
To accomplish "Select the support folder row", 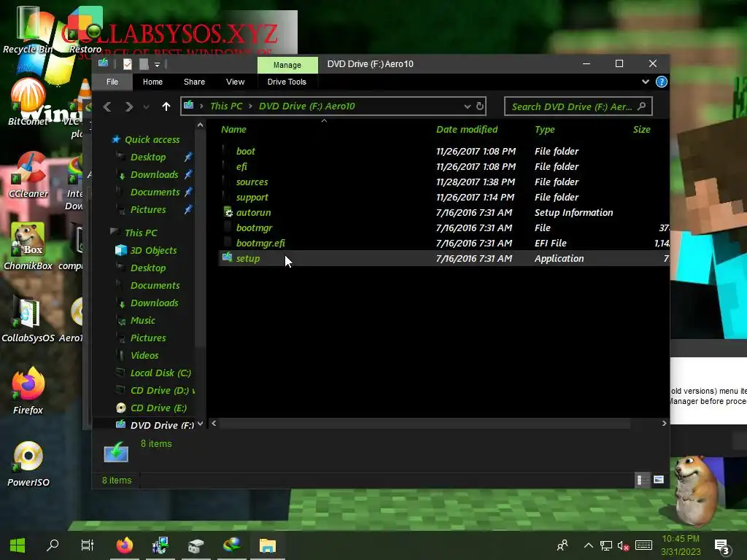I will 444,197.
